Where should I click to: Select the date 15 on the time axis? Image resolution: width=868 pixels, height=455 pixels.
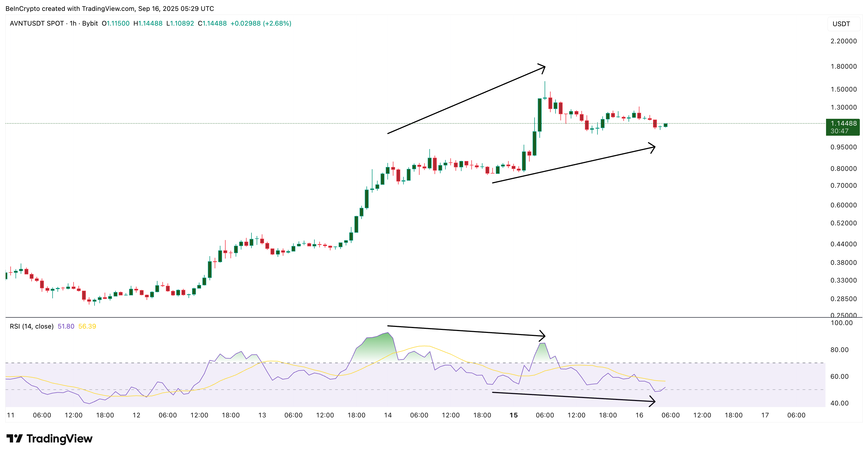tap(514, 415)
